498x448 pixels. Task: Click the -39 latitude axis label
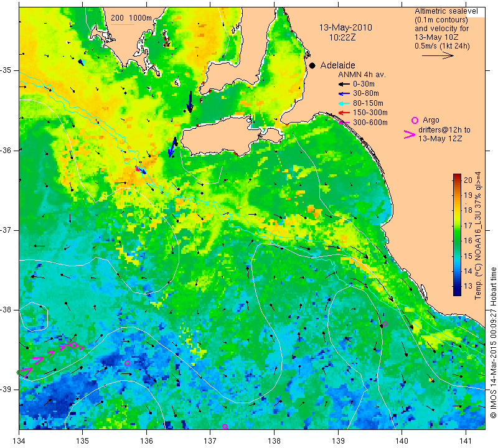[6, 390]
